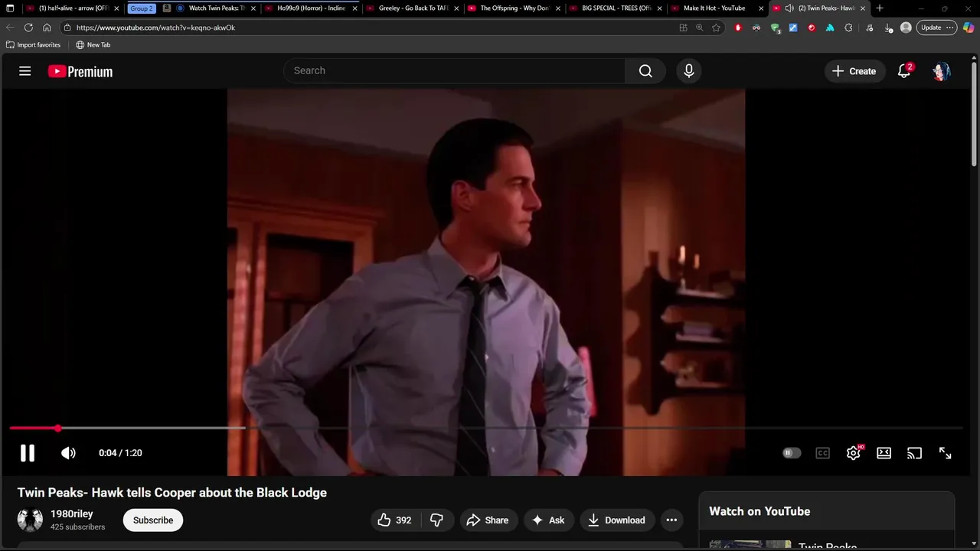Download the video
The width and height of the screenshot is (980, 551).
[617, 520]
